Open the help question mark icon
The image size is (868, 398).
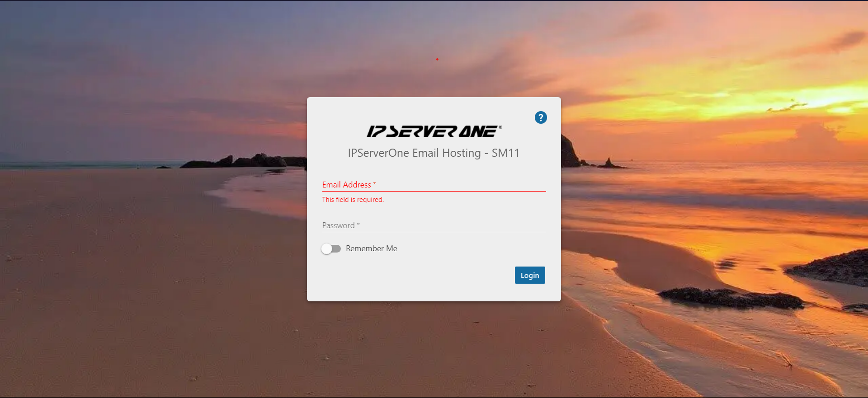pos(541,117)
